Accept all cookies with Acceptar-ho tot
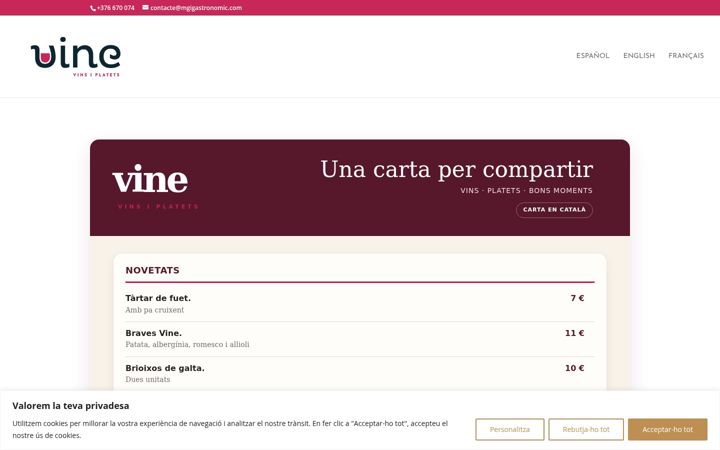Screen dimensions: 720x450 (x=668, y=429)
